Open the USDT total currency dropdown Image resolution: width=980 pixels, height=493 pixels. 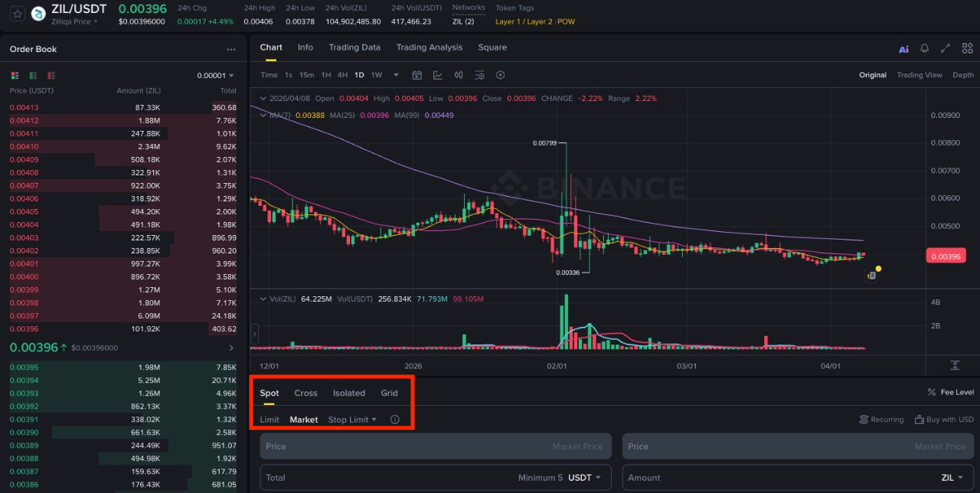(584, 478)
